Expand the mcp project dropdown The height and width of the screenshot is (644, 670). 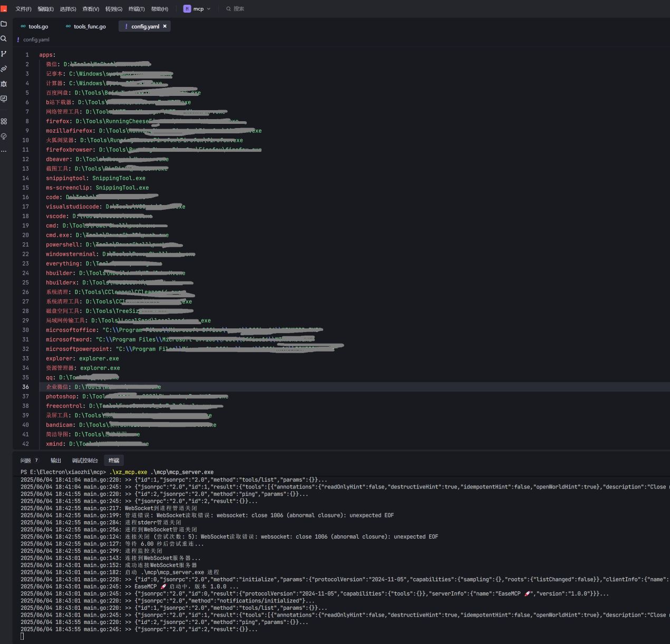tap(197, 8)
